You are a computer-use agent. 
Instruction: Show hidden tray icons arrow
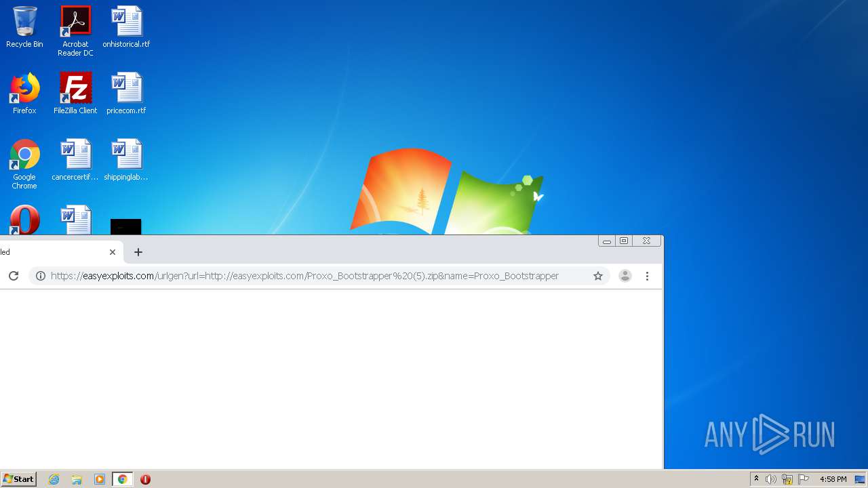756,479
